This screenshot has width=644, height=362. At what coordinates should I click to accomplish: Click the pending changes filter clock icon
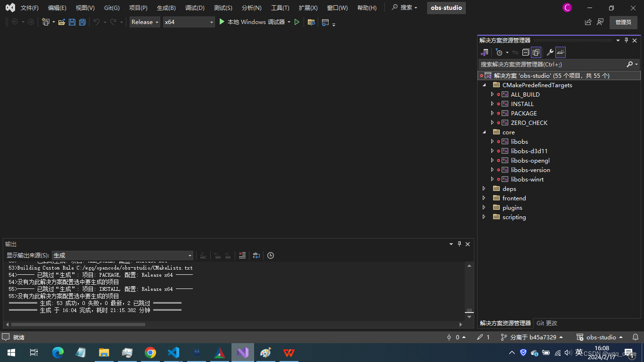(x=499, y=52)
